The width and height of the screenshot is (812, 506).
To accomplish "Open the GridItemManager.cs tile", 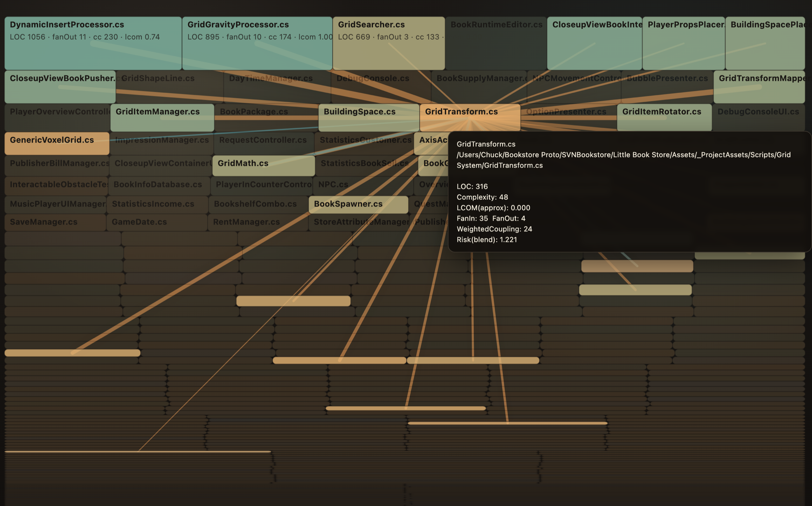I will pyautogui.click(x=162, y=117).
